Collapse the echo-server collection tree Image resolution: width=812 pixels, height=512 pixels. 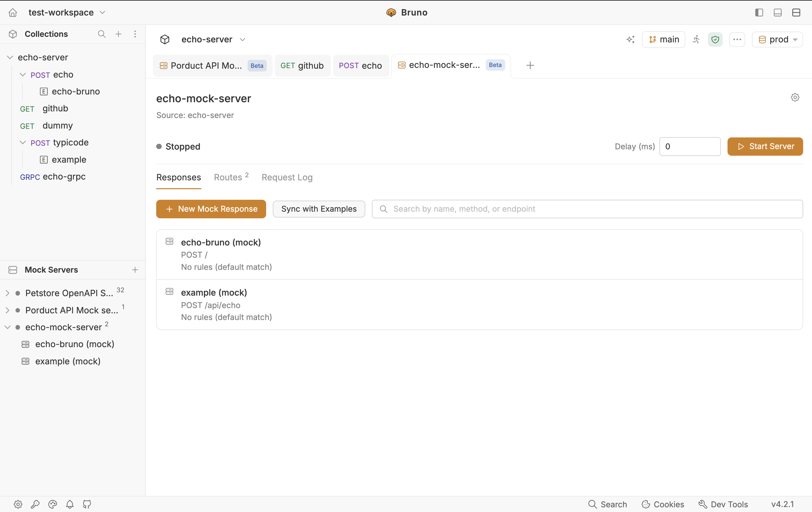pos(10,57)
